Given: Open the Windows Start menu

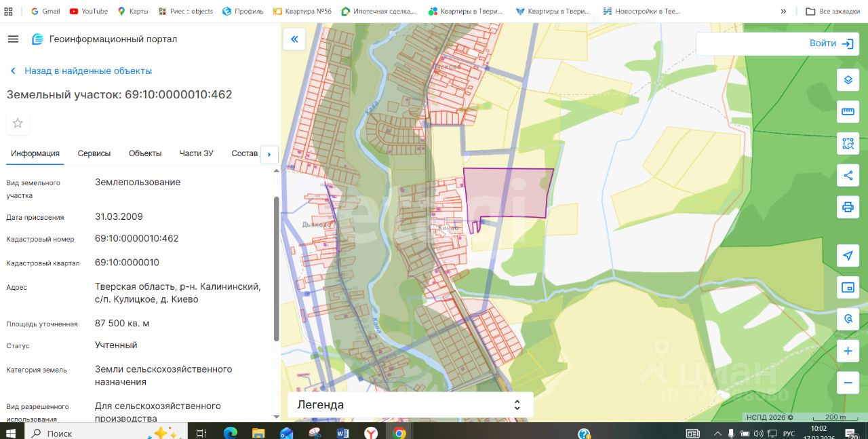Looking at the screenshot, I should [11, 432].
